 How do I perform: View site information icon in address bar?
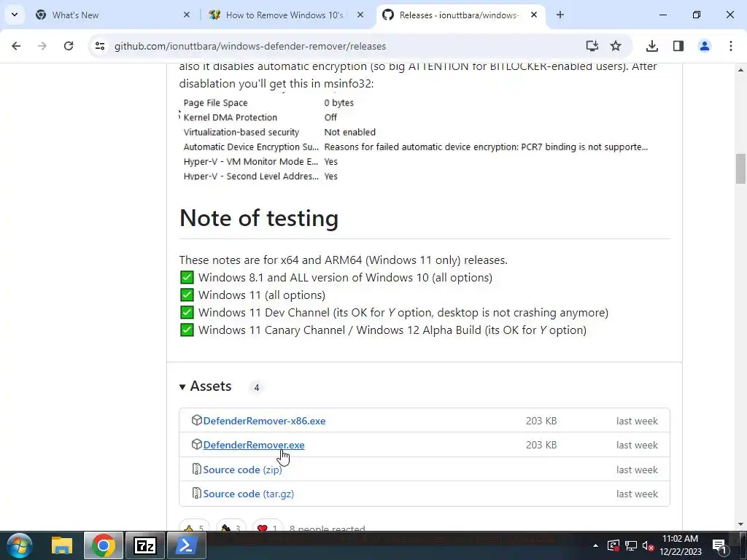99,46
